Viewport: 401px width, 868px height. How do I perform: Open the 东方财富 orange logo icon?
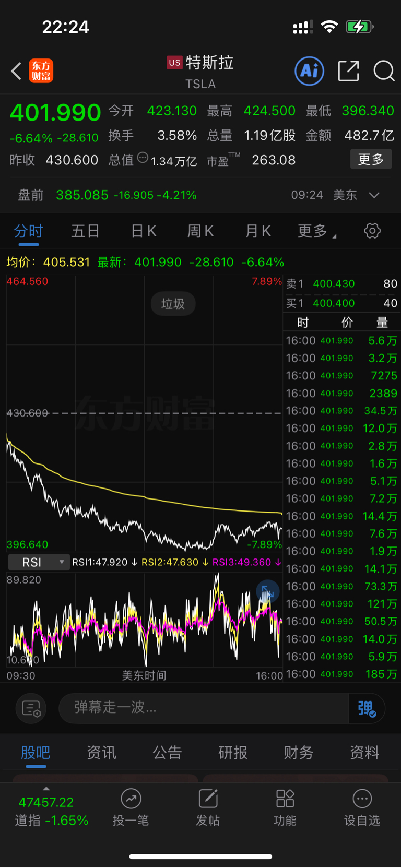click(41, 71)
